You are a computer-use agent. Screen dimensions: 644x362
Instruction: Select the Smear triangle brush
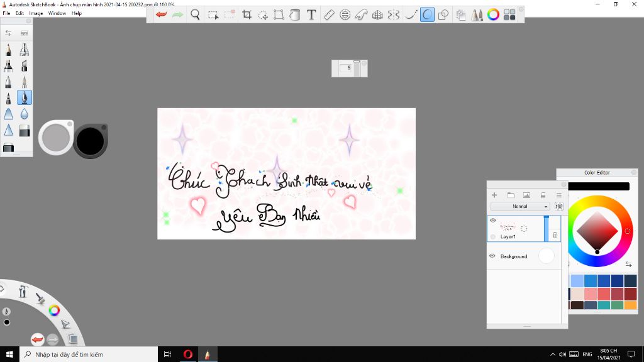coord(8,114)
